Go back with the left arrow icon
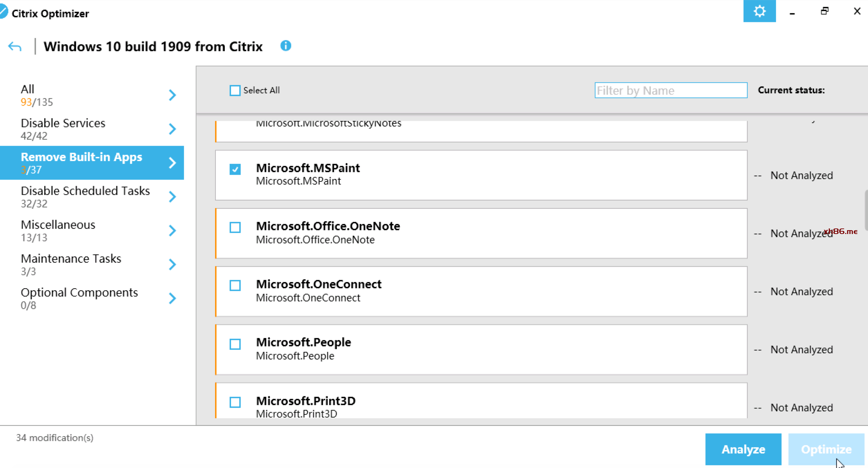Screen dimensions: 868x468 tap(15, 47)
